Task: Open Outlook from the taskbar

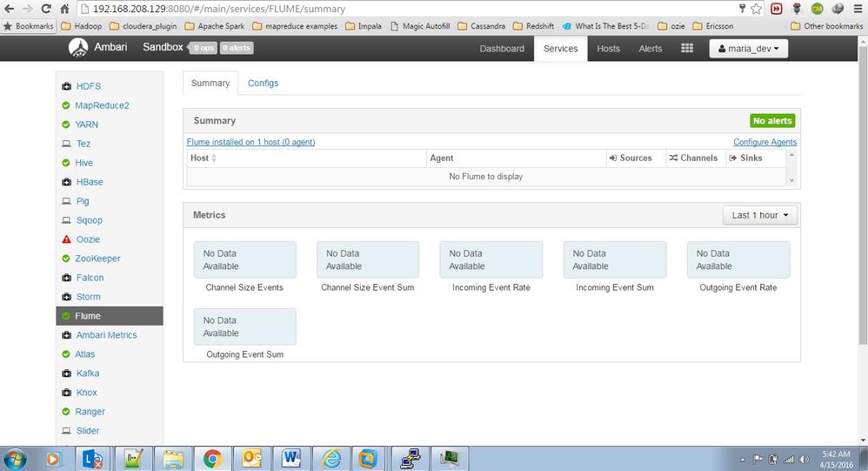Action: pyautogui.click(x=252, y=459)
